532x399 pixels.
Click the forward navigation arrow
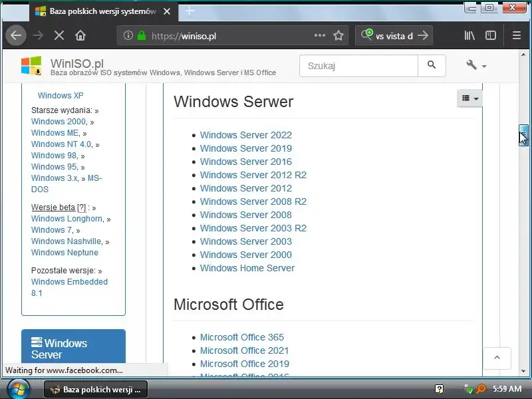(x=38, y=35)
